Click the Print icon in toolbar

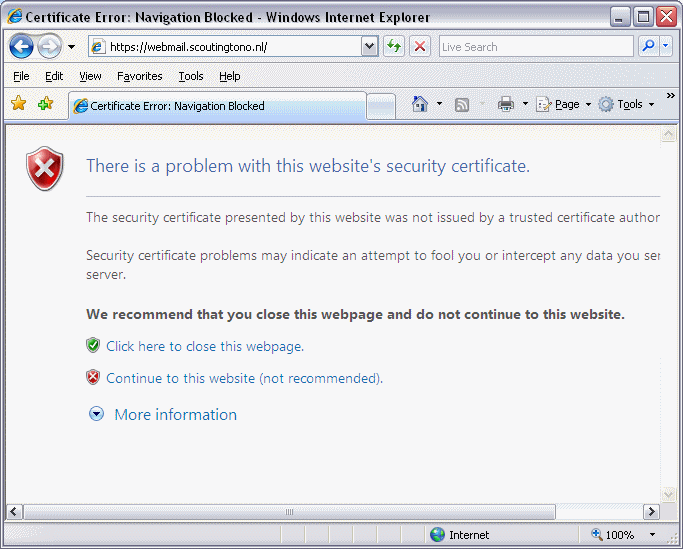coord(506,104)
